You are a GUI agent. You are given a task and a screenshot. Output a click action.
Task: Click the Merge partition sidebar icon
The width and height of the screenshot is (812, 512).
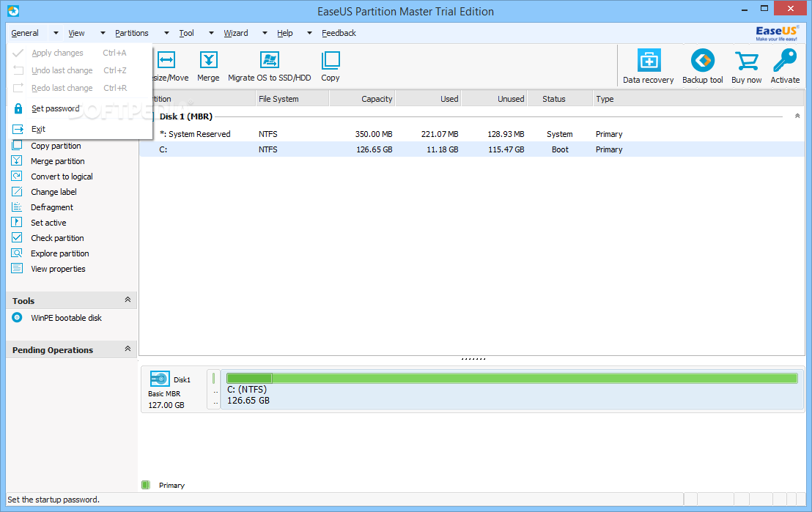click(x=17, y=160)
